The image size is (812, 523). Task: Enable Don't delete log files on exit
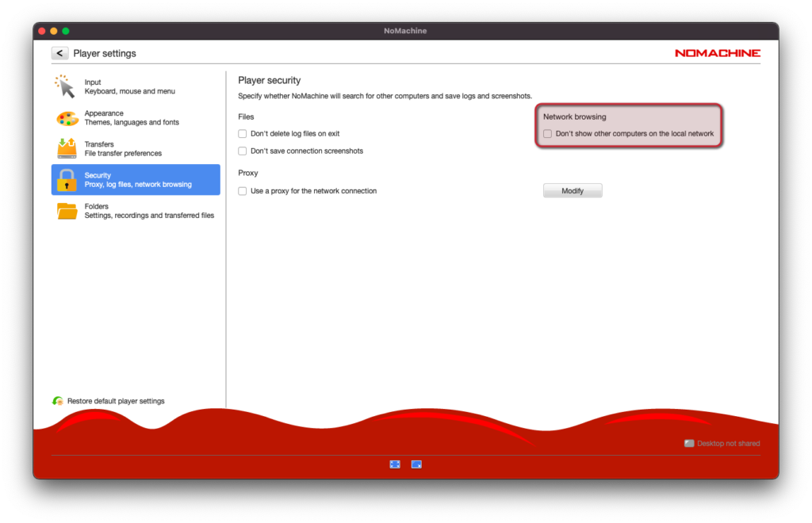[x=243, y=133]
